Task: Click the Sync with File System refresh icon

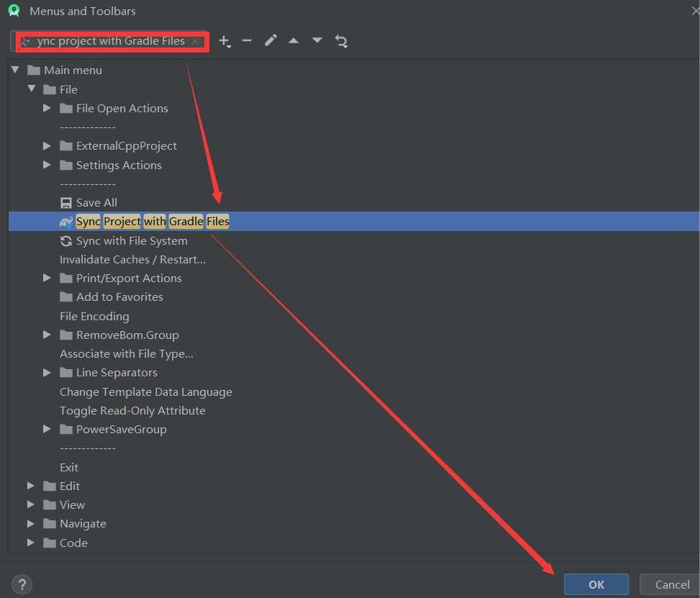Action: 66,241
